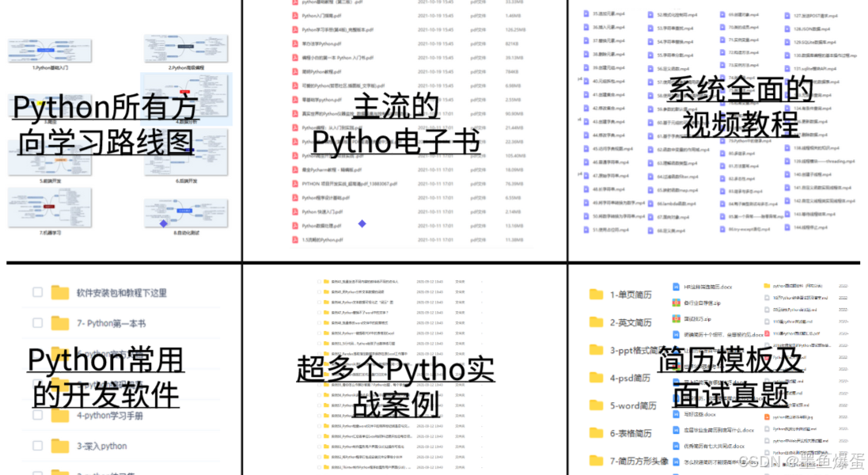Open the 软件安装包和教程下这里 folder icon

pos(59,293)
